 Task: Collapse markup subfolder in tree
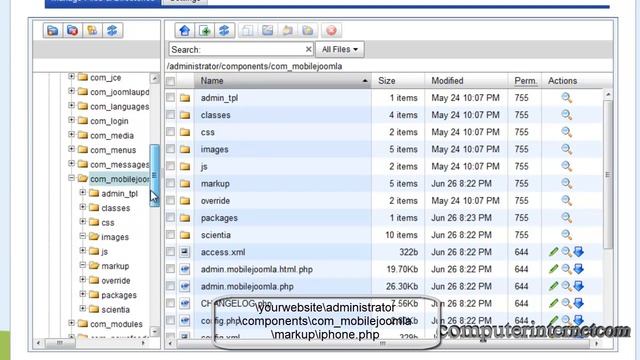coord(82,265)
